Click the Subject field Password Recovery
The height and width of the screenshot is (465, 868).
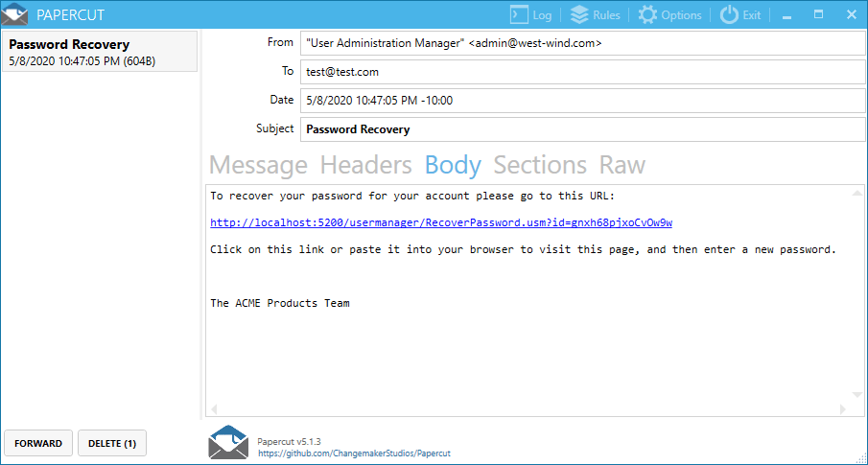[x=583, y=129]
